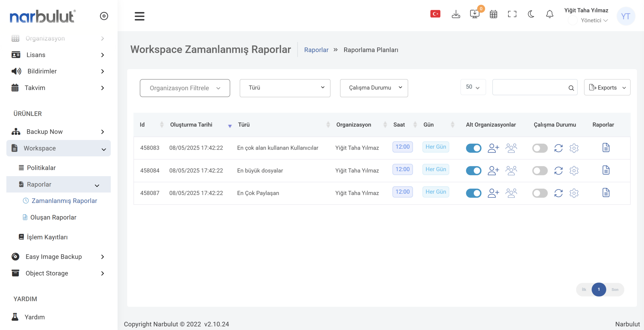The width and height of the screenshot is (644, 330).
Task: Open settings gear for report 458083
Action: 574,148
